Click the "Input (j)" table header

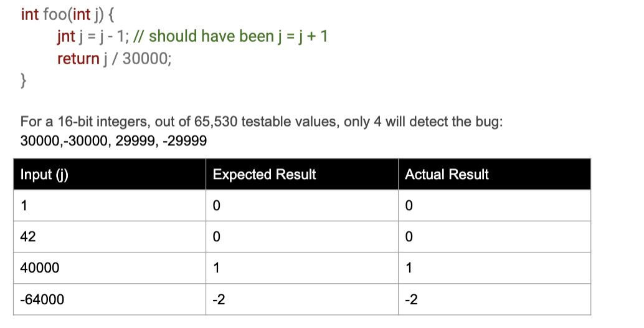click(x=45, y=175)
